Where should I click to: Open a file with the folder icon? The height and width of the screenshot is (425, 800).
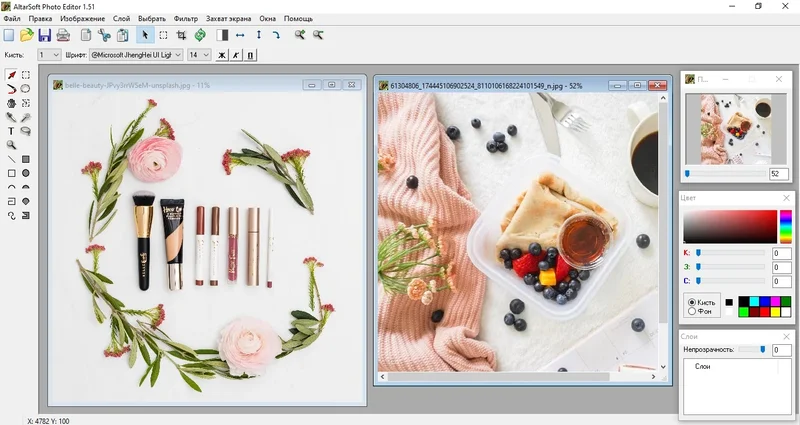26,35
